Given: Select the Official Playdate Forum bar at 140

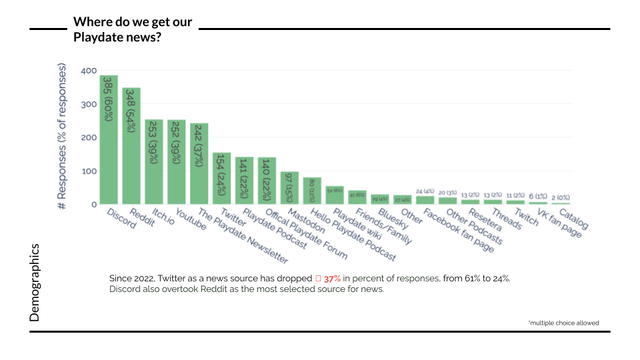Looking at the screenshot, I should [x=267, y=181].
